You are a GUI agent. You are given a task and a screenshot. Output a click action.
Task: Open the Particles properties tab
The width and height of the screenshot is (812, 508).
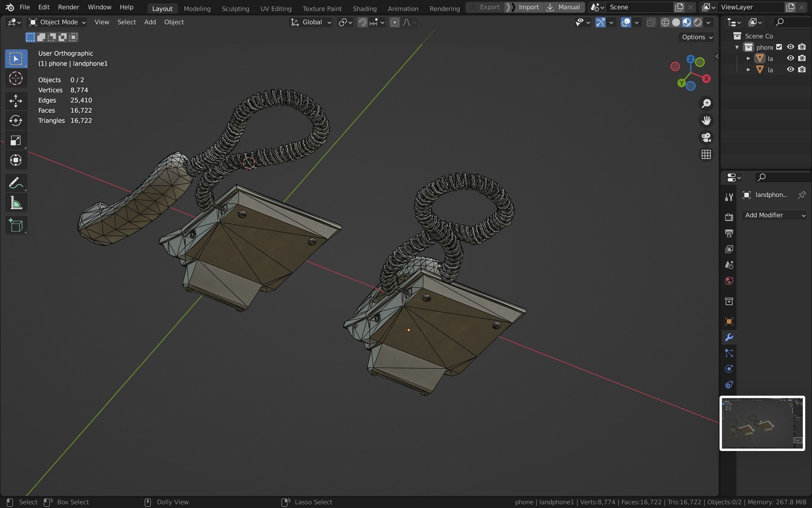pyautogui.click(x=729, y=353)
